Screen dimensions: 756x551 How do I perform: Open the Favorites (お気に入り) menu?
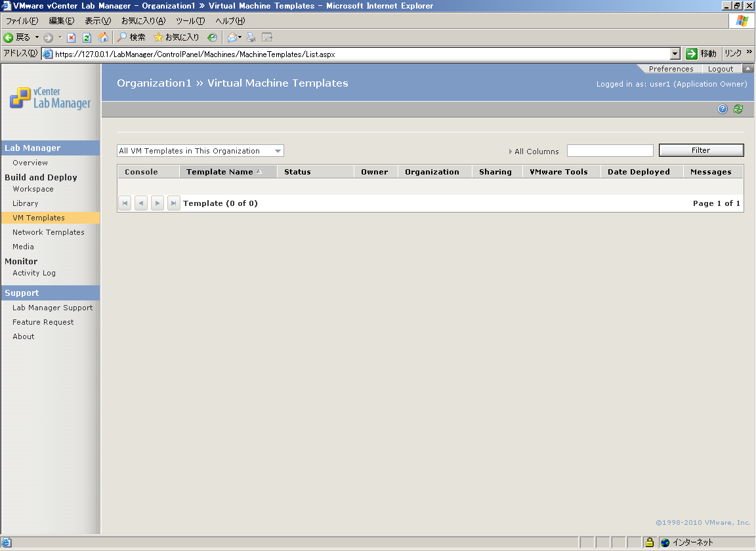click(x=143, y=21)
